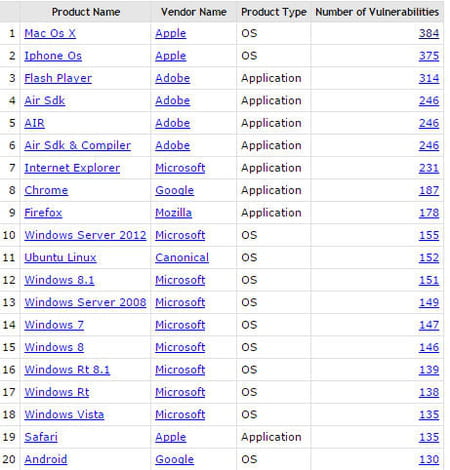Screen dimensions: 450x470
Task: Click the Canonical vendor link
Action: click(182, 257)
